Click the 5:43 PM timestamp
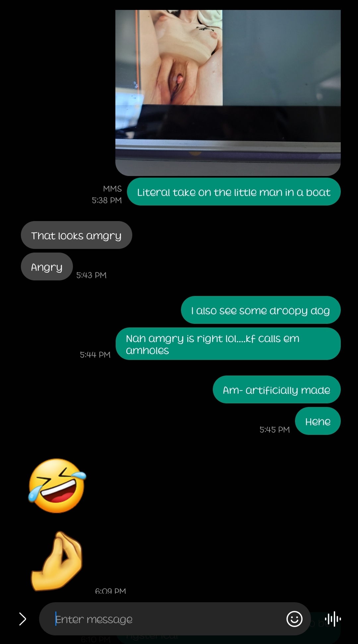The height and width of the screenshot is (644, 358). pyautogui.click(x=91, y=275)
